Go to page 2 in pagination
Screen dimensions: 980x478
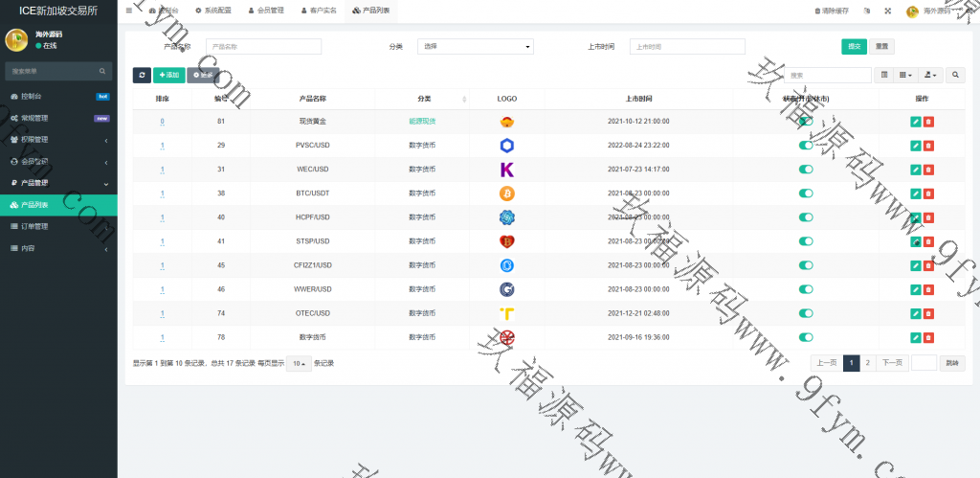click(x=868, y=363)
